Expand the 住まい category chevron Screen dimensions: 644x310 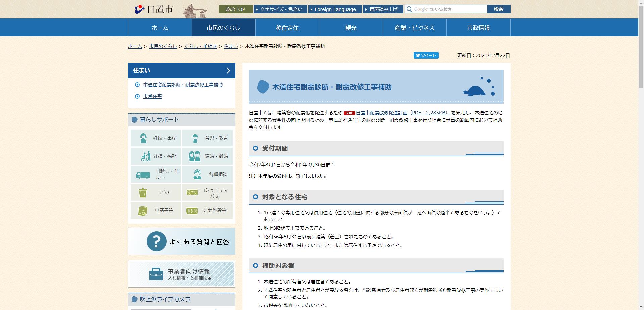[228, 71]
